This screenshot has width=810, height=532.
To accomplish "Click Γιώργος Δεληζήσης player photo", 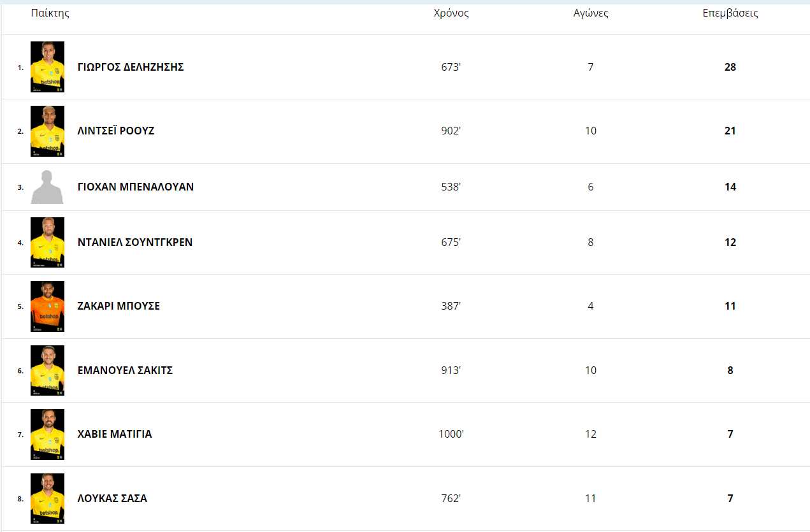I will 47,67.
